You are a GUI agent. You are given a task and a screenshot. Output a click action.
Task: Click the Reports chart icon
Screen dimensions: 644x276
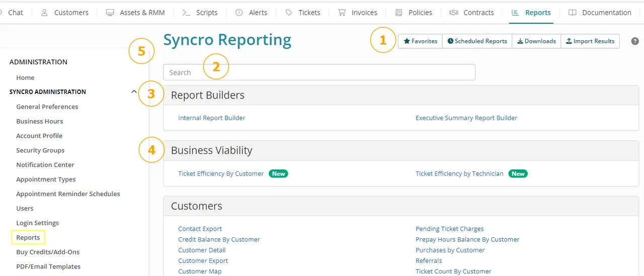515,13
